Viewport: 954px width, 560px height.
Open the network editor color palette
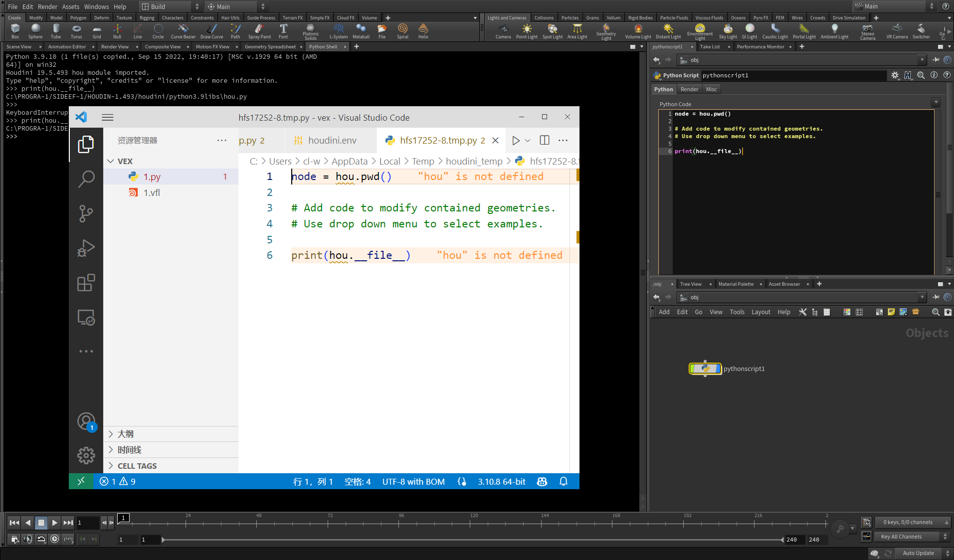846,312
